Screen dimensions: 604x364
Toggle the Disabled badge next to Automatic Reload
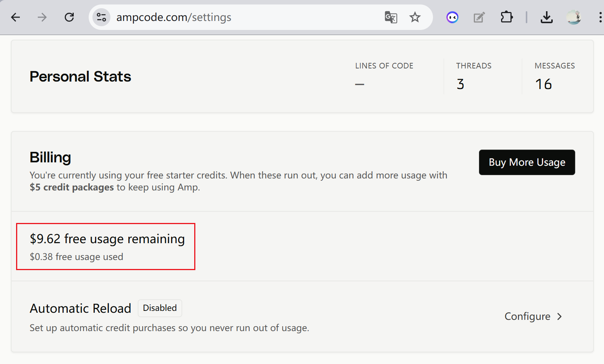pos(160,308)
